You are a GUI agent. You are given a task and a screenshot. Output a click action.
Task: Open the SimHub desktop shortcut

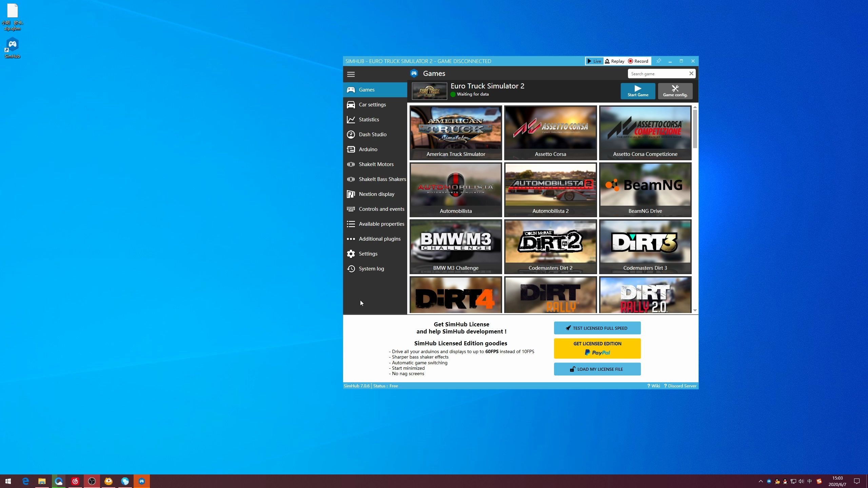click(x=13, y=48)
